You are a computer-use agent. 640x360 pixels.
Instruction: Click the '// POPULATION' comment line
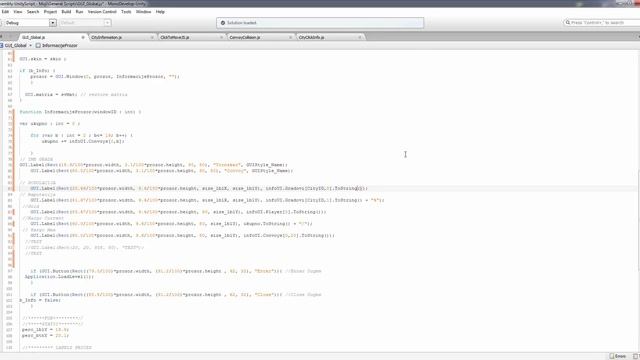[x=38, y=183]
